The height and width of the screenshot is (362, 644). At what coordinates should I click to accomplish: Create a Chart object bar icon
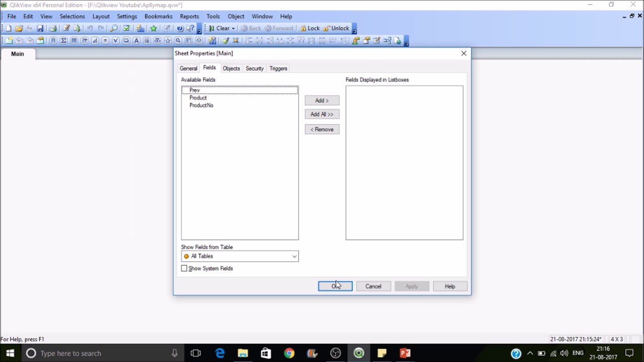(95, 41)
